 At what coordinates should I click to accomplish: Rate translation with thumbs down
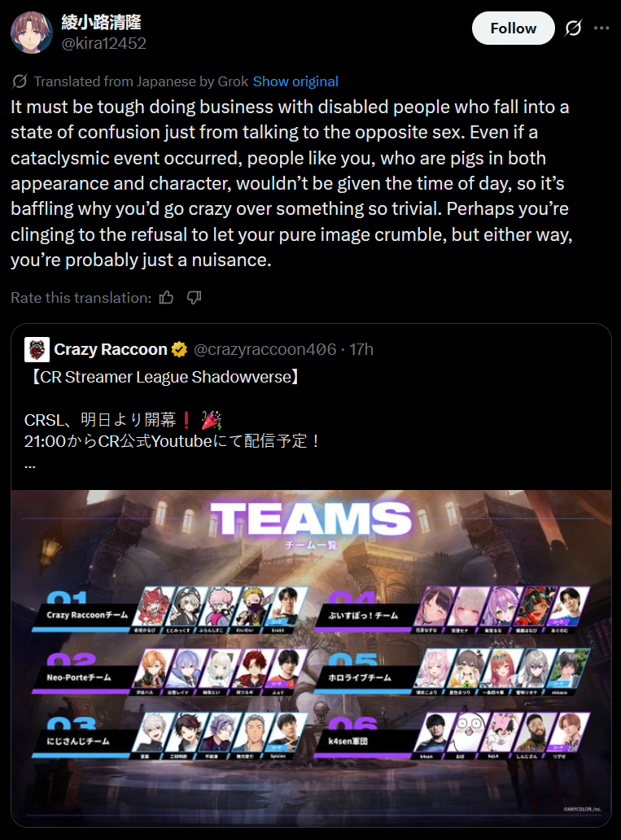point(194,298)
